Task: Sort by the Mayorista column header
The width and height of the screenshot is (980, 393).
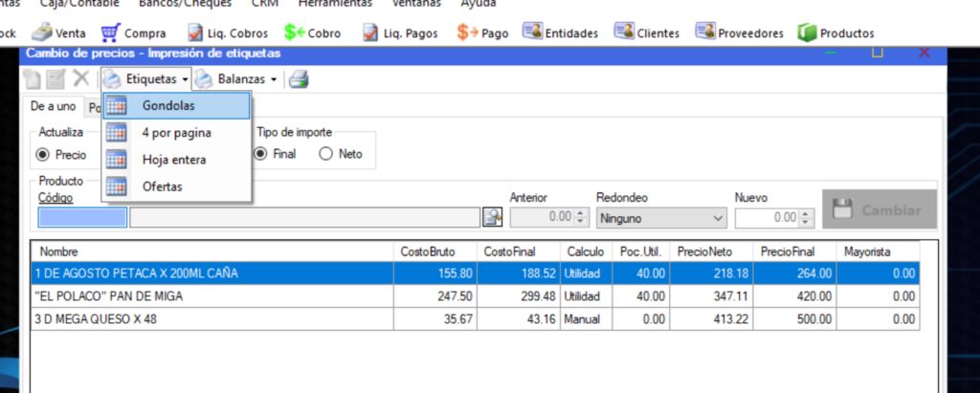Action: click(879, 251)
